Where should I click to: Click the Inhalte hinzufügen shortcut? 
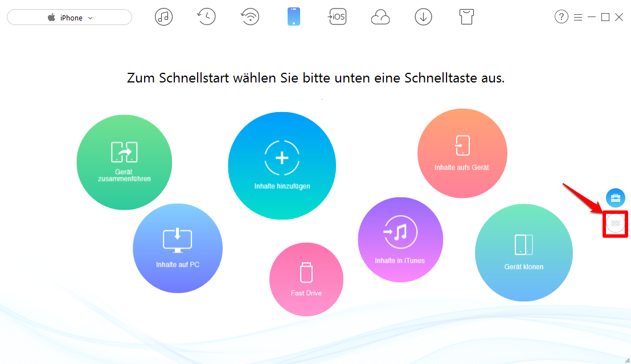point(282,165)
